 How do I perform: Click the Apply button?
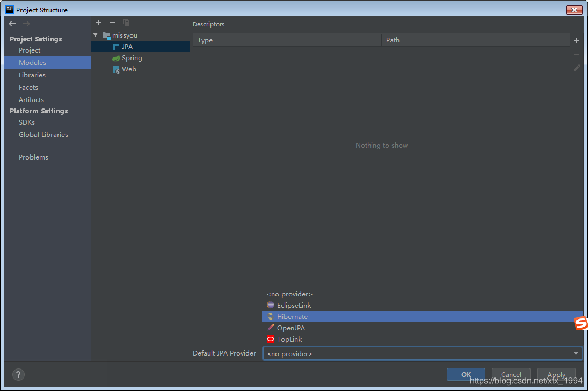pyautogui.click(x=556, y=374)
